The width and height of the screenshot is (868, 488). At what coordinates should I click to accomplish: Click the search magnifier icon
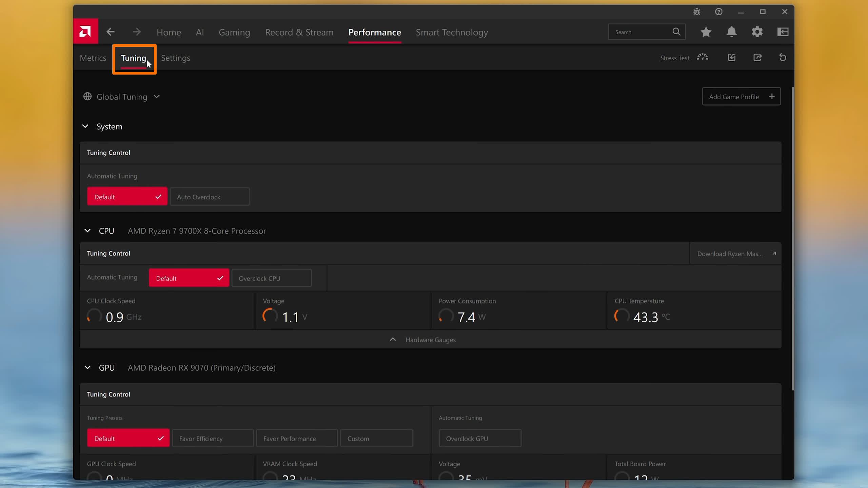pos(676,32)
